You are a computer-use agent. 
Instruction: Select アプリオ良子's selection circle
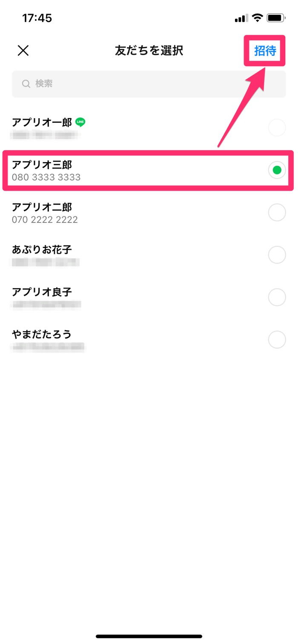[277, 297]
